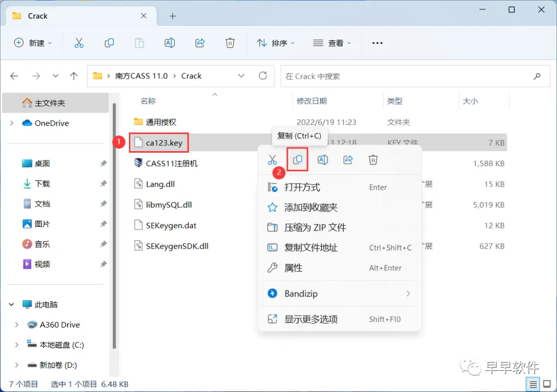The height and width of the screenshot is (392, 557).
Task: Choose 压缩为 ZIP 文件 from context menu
Action: pyautogui.click(x=339, y=227)
